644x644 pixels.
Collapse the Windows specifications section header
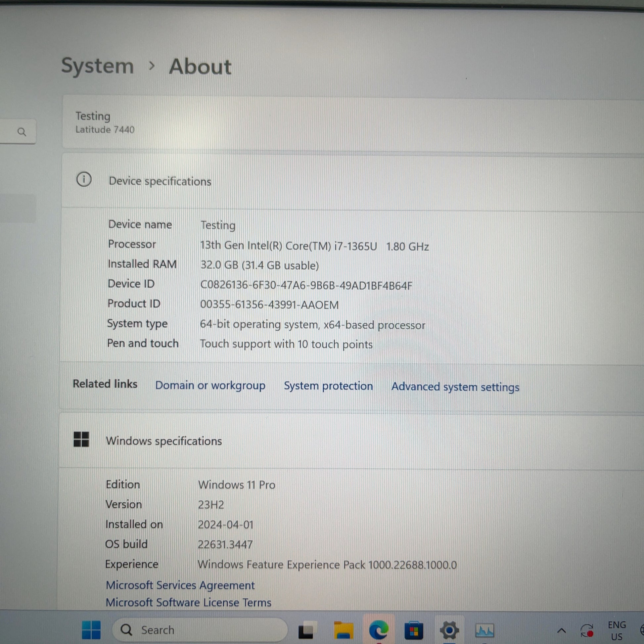pyautogui.click(x=351, y=441)
